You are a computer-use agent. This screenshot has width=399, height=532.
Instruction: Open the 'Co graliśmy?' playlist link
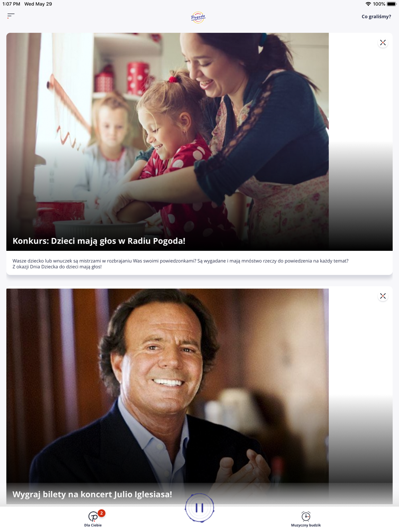point(376,16)
